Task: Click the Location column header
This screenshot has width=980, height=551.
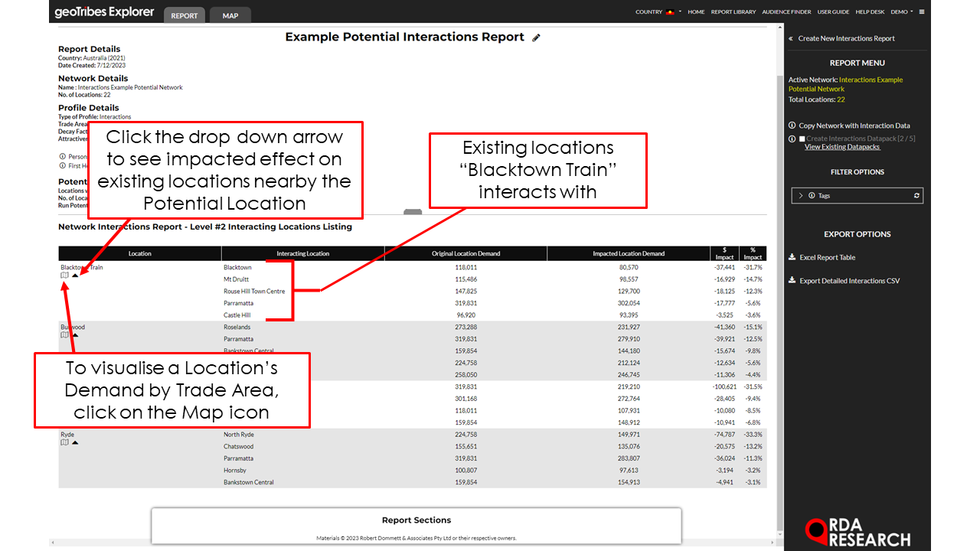Action: (x=140, y=253)
